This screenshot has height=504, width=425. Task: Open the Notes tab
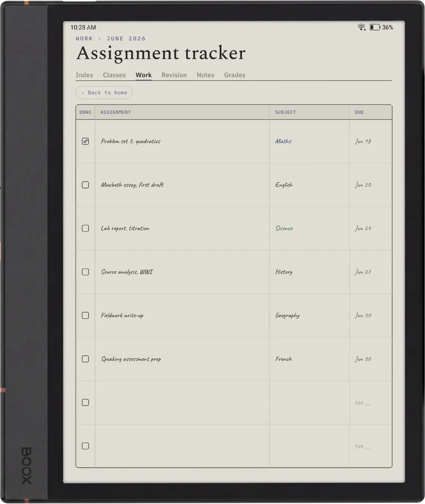coord(205,75)
